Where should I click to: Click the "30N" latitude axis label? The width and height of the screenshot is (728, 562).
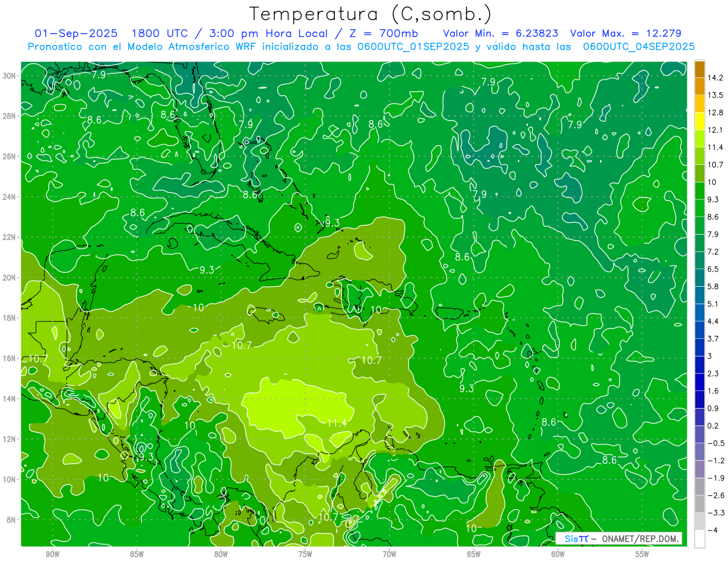pyautogui.click(x=9, y=75)
